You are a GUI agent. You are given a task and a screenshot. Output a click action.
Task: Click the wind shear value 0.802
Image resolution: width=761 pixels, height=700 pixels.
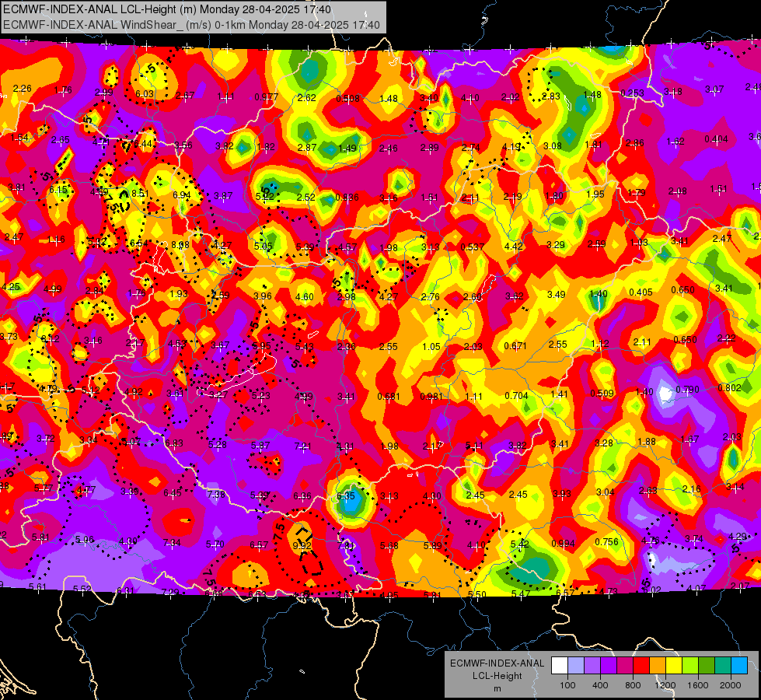(x=729, y=387)
